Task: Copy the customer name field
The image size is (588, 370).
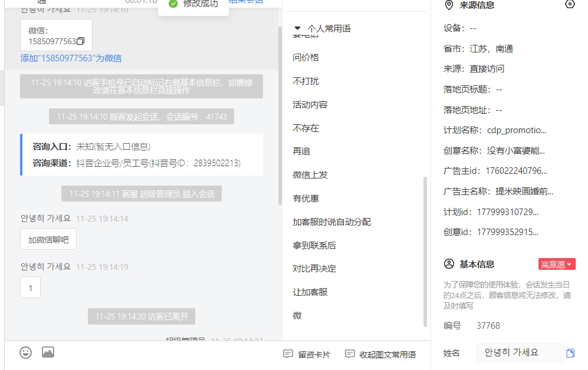Action: pos(570,353)
